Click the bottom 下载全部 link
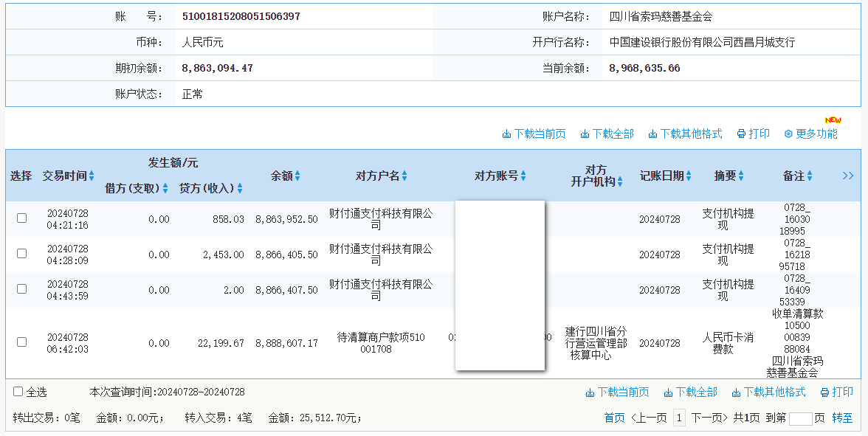The height and width of the screenshot is (436, 868). [x=690, y=392]
